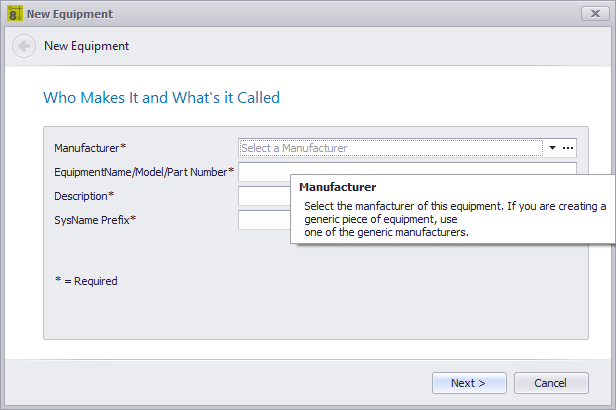Select the SysName Prefix input box

[264, 220]
